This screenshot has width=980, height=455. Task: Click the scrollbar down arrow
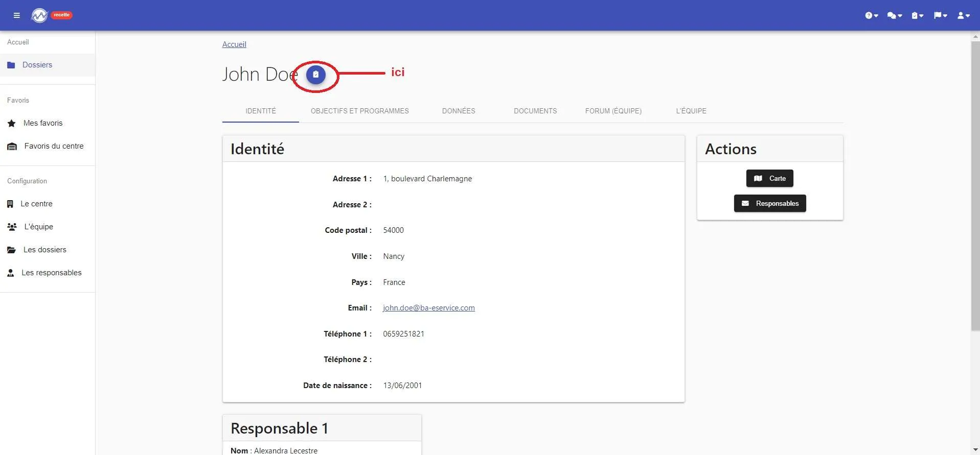click(975, 450)
